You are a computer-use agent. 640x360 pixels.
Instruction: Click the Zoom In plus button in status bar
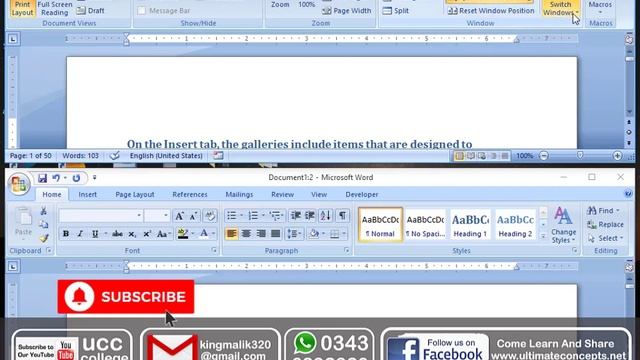[617, 156]
